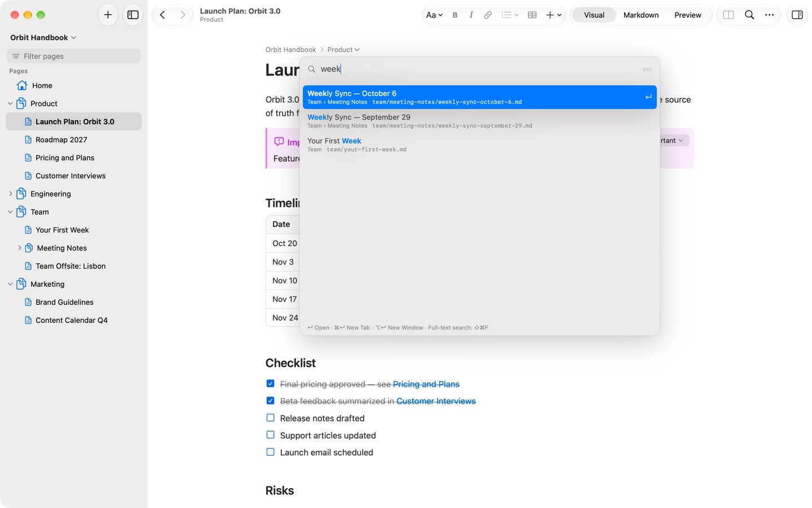
Task: Collapse the Product section
Action: (10, 103)
